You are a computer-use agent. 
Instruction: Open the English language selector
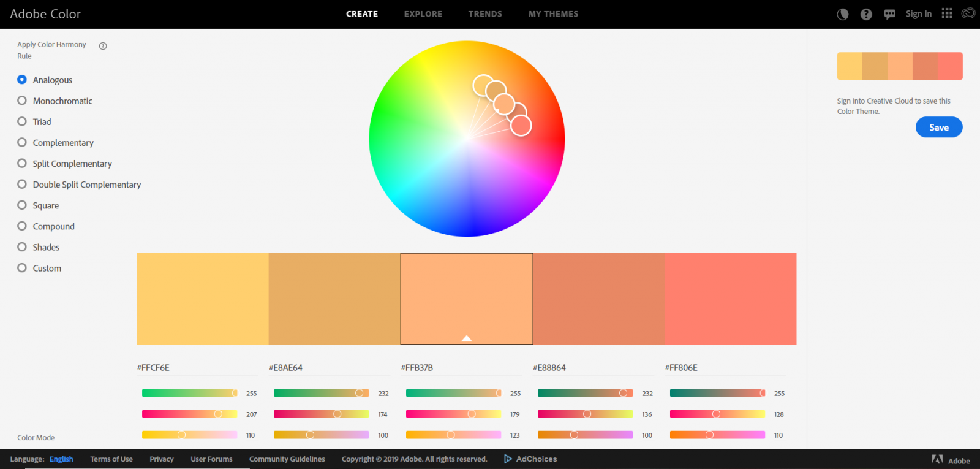pos(61,459)
